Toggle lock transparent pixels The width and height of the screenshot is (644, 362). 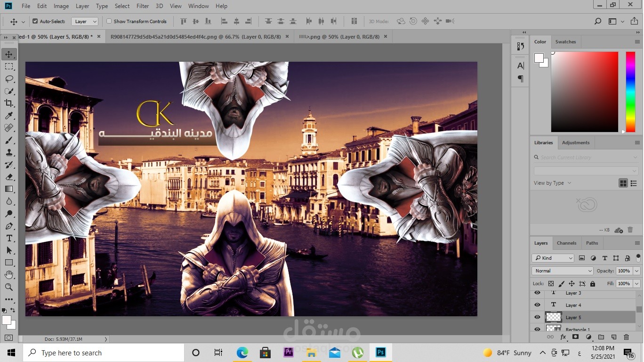[x=551, y=284]
